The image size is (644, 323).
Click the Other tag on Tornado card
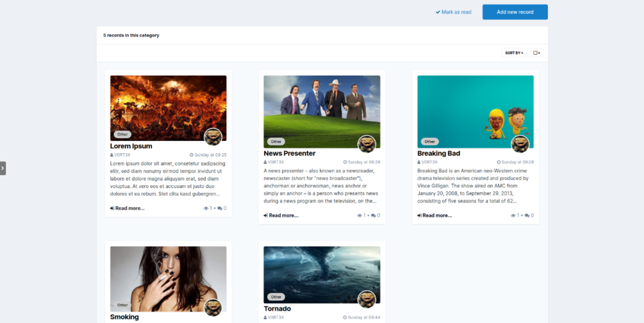point(276,297)
